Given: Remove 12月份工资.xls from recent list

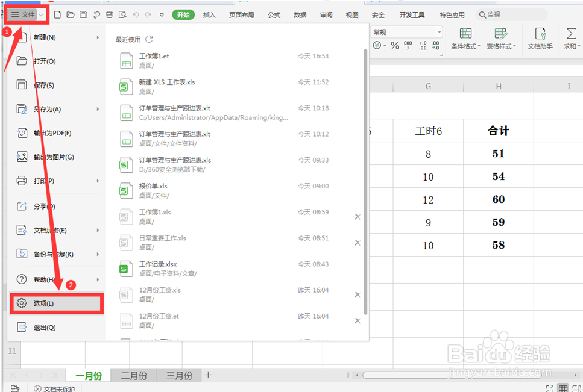Looking at the screenshot, I should click(x=358, y=294).
